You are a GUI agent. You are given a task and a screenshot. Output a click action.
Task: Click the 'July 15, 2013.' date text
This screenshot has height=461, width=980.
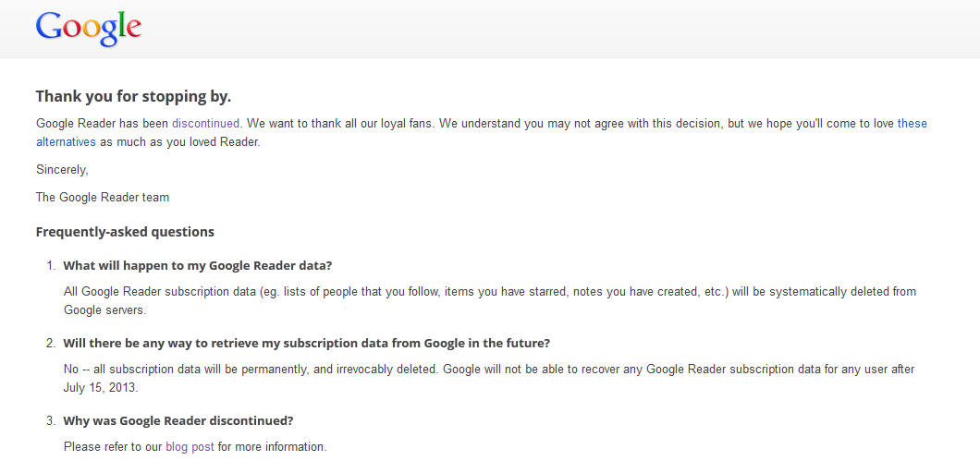pos(101,388)
